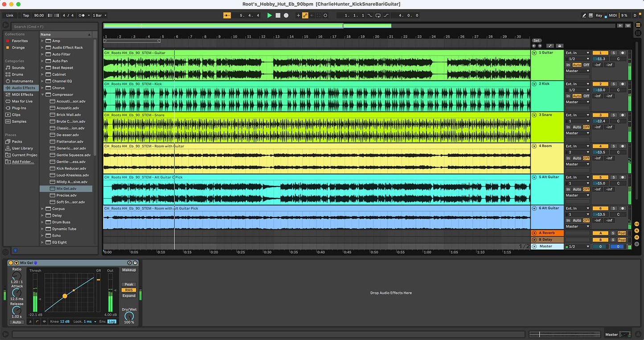Viewport: 644px width, 340px height.
Task: Disable the Mix Gel device activator
Action: pyautogui.click(x=11, y=263)
